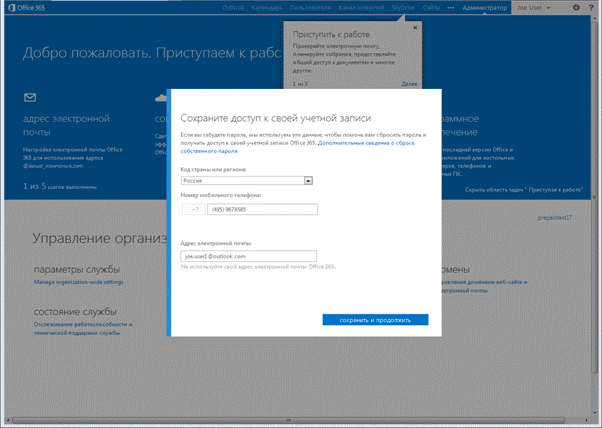Open the domain management link under домены
The height and width of the screenshot is (428, 602).
(x=485, y=286)
